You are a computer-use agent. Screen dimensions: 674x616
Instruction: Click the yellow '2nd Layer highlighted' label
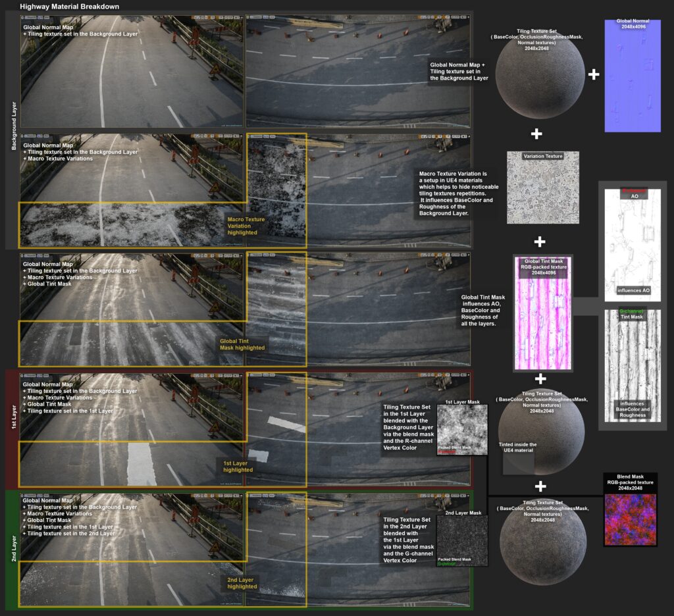click(242, 583)
